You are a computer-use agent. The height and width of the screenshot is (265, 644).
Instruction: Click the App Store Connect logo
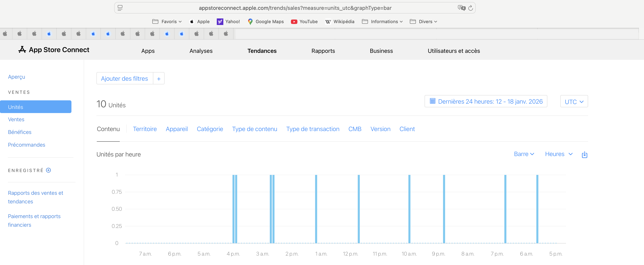54,50
